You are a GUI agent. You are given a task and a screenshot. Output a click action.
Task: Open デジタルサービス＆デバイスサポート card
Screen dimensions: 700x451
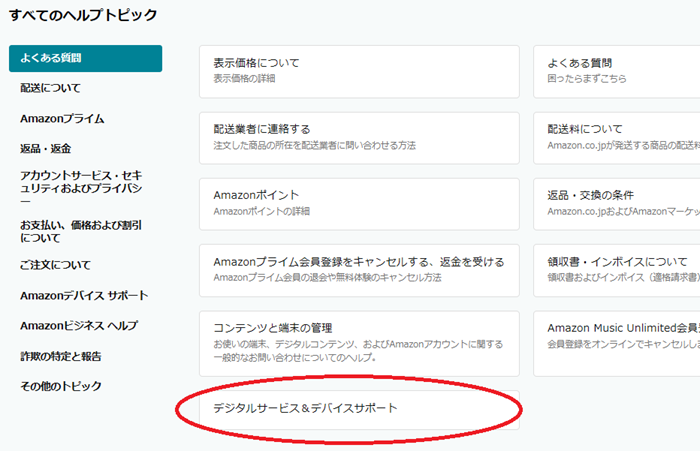tap(359, 409)
